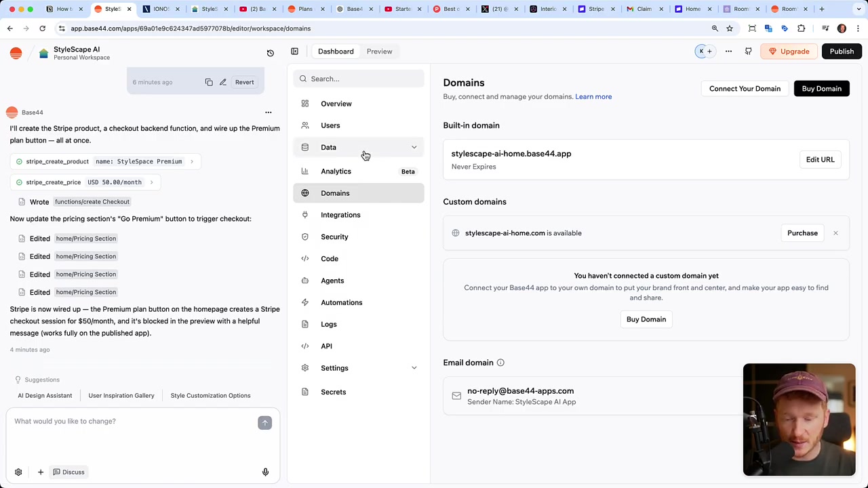Edit the message with pencil icon
This screenshot has height=488, width=868.
222,82
